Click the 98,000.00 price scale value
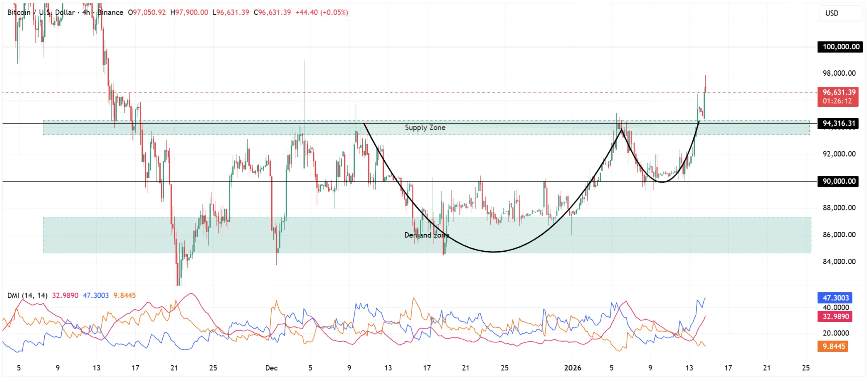Screen dimensions: 868x383 click(839, 73)
